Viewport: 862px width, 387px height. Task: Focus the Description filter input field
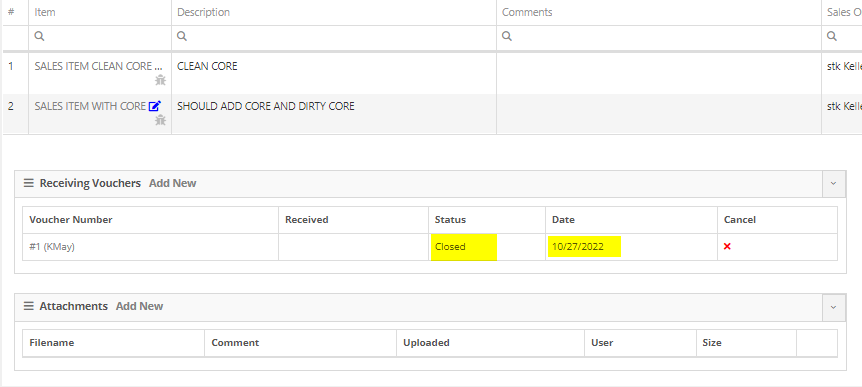[334, 37]
